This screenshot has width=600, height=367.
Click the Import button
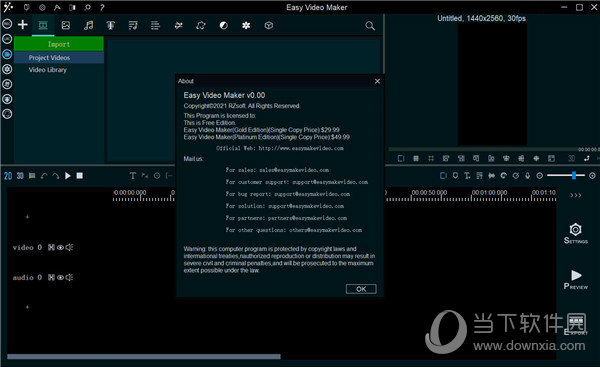click(x=59, y=44)
